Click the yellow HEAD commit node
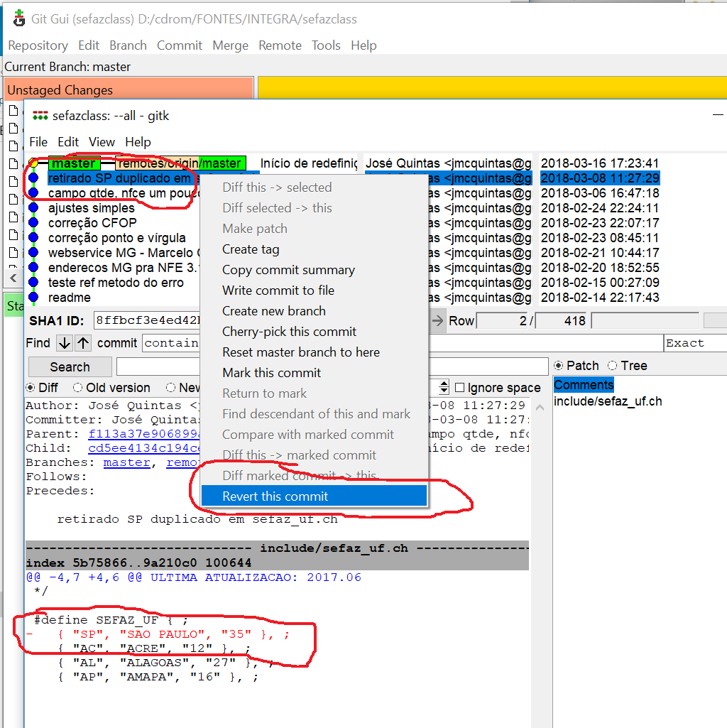The height and width of the screenshot is (728, 727). [33, 164]
